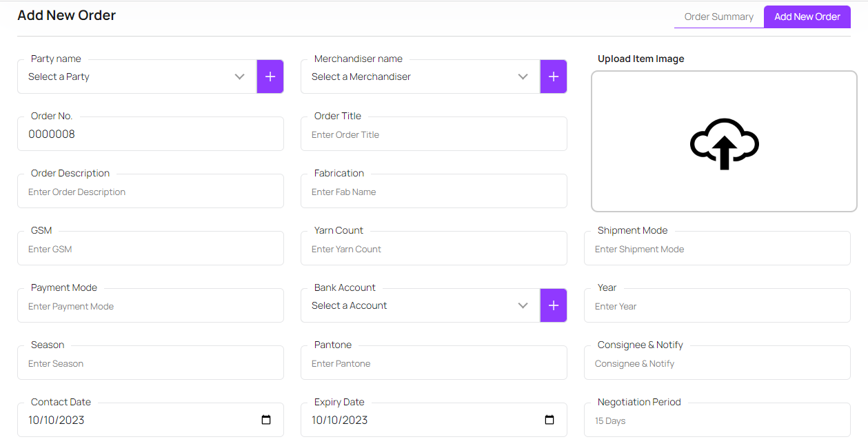Click the Negotiation Period field
Screen dimensions: 868x446
click(x=717, y=420)
